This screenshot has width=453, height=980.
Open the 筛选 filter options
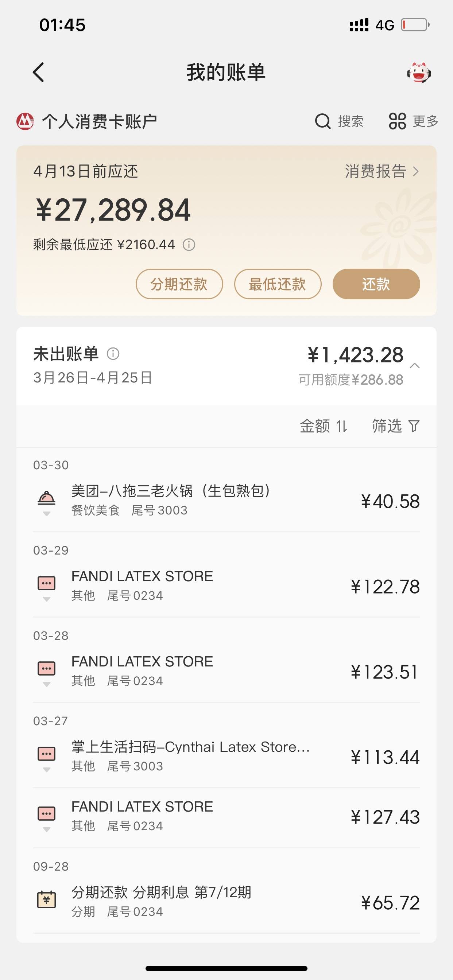[x=396, y=426]
